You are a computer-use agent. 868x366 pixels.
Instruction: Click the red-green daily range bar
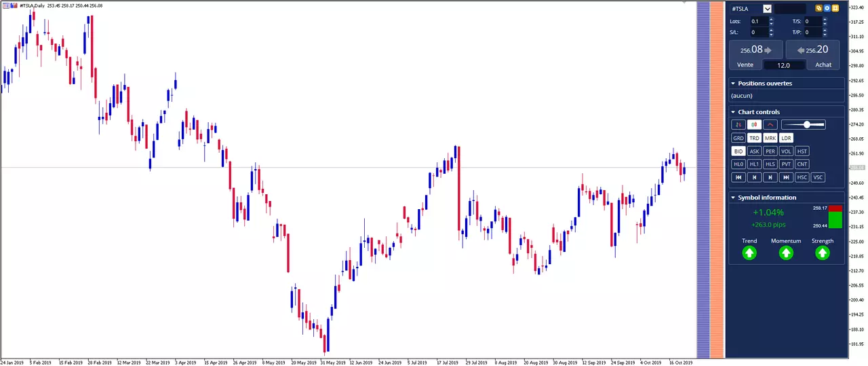click(835, 217)
